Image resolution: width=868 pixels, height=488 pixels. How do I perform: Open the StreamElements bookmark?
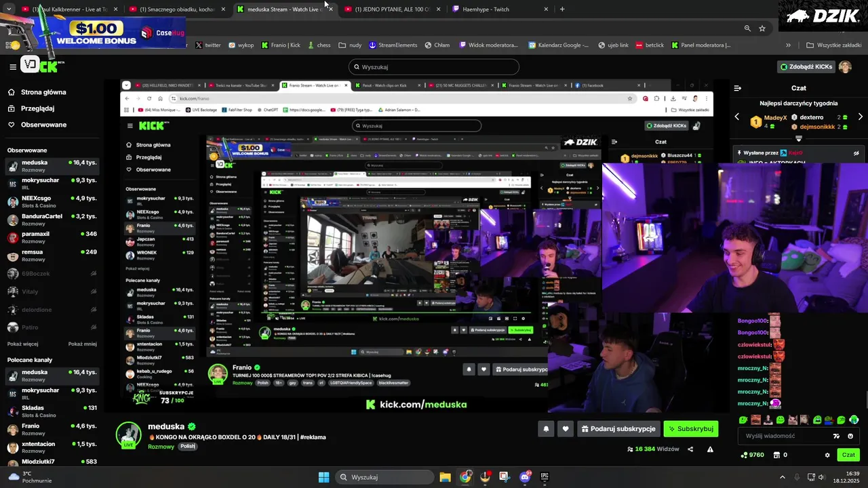click(393, 45)
